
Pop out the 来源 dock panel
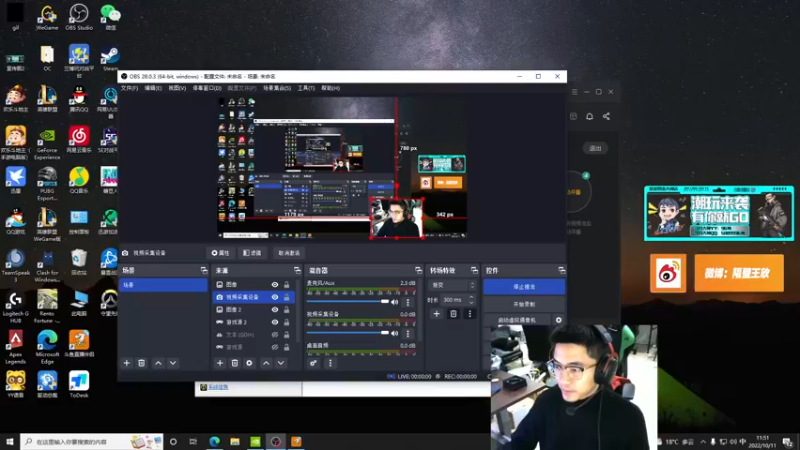(297, 270)
